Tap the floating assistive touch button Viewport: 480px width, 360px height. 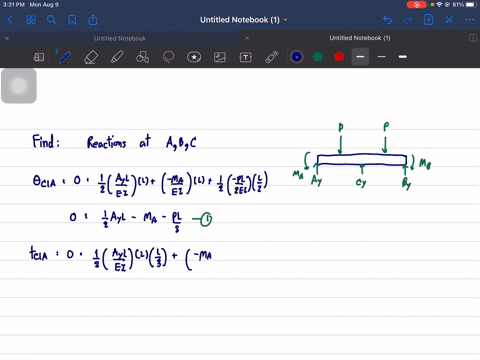point(19,86)
